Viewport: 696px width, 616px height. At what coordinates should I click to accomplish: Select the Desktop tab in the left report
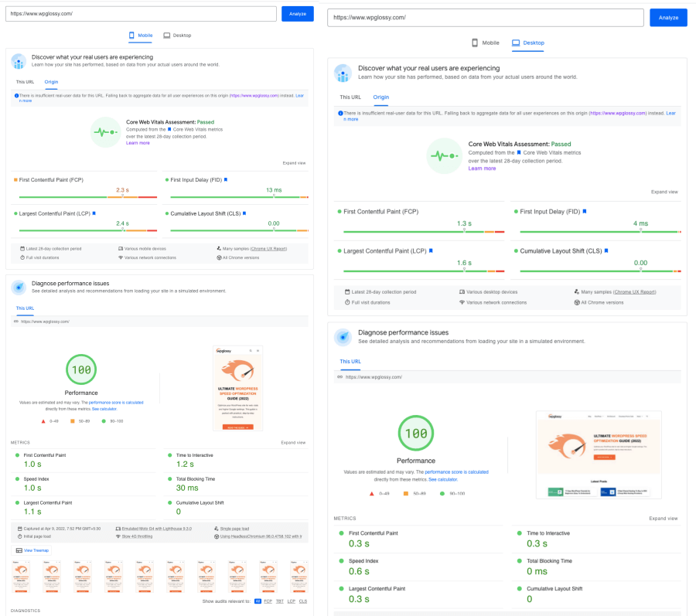tap(177, 36)
